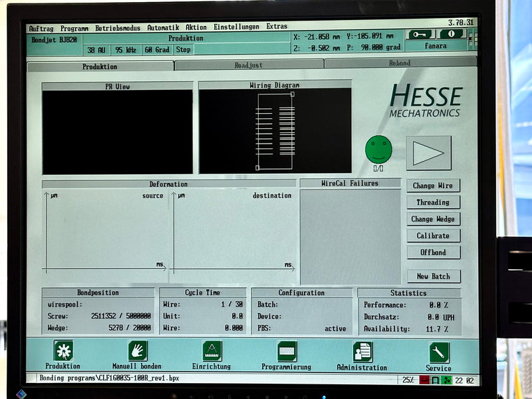The image size is (532, 399).
Task: Click the Deformation source graph
Action: [x=106, y=231]
